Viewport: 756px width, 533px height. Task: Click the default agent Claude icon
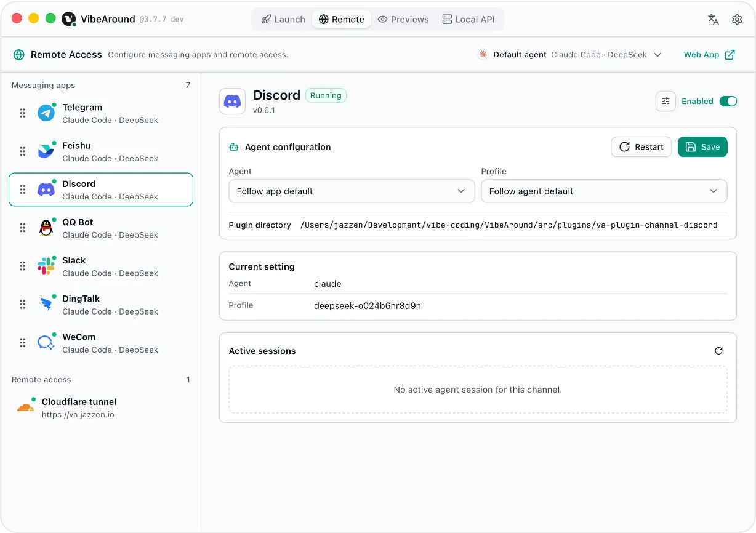pyautogui.click(x=483, y=55)
